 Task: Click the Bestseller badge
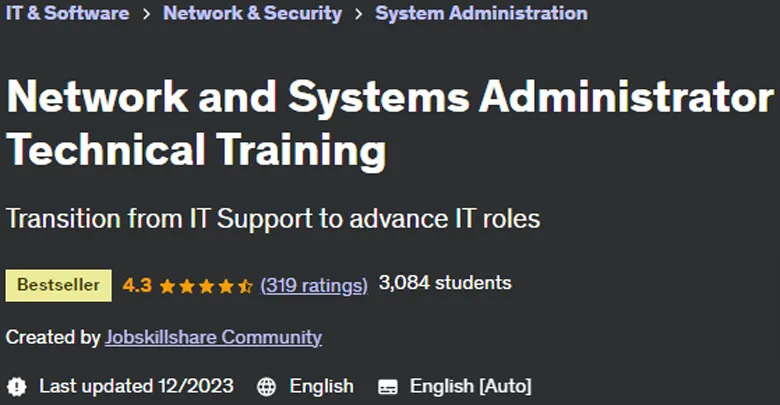coord(59,285)
